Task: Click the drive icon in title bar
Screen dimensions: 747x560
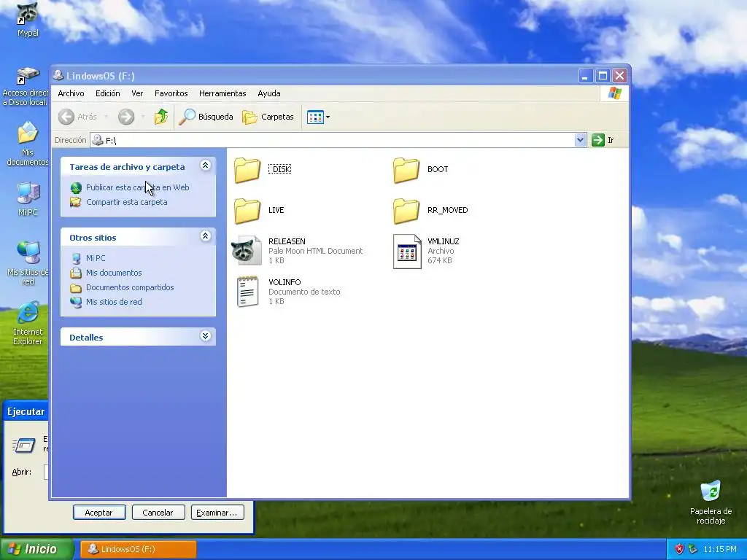Action: point(58,75)
